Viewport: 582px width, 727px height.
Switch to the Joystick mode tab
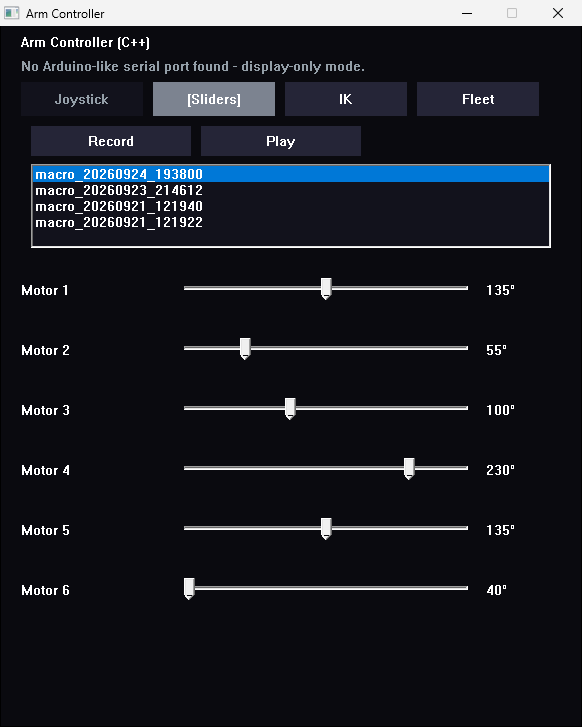coord(82,99)
